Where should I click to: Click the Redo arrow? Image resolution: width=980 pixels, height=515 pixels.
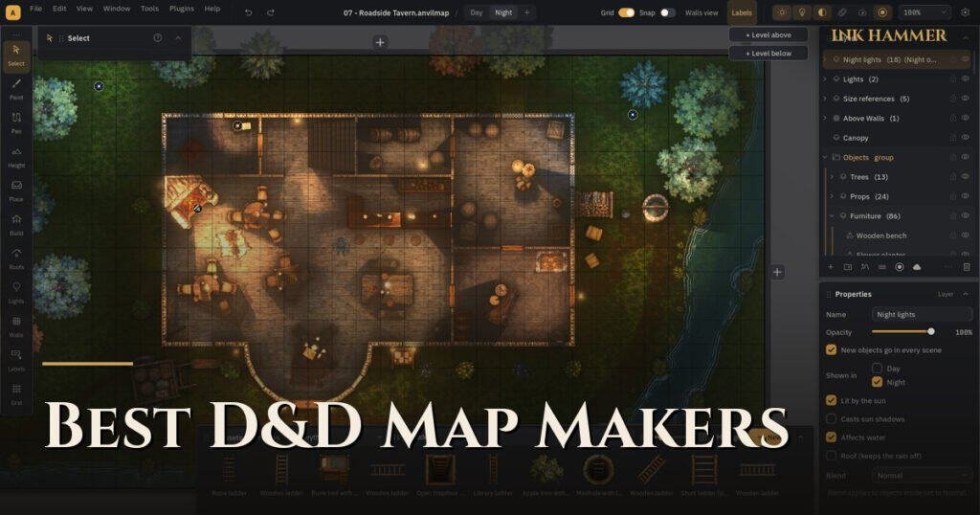click(271, 12)
